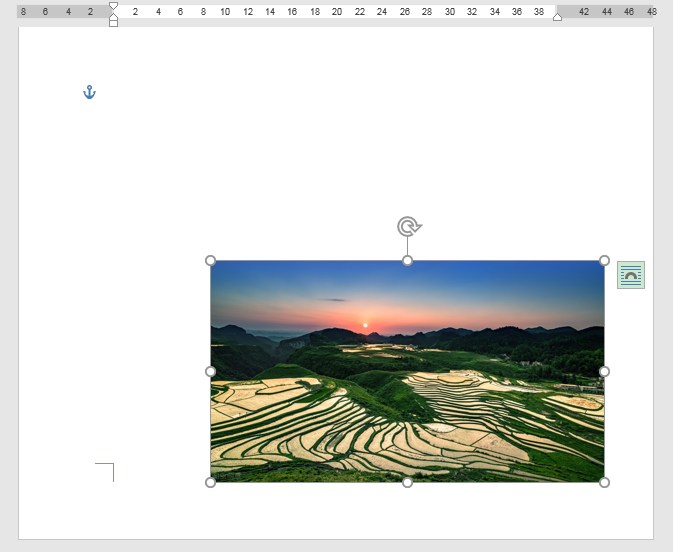The image size is (673, 552).
Task: Click ruler mark 44 in the right margin
Action: point(606,12)
